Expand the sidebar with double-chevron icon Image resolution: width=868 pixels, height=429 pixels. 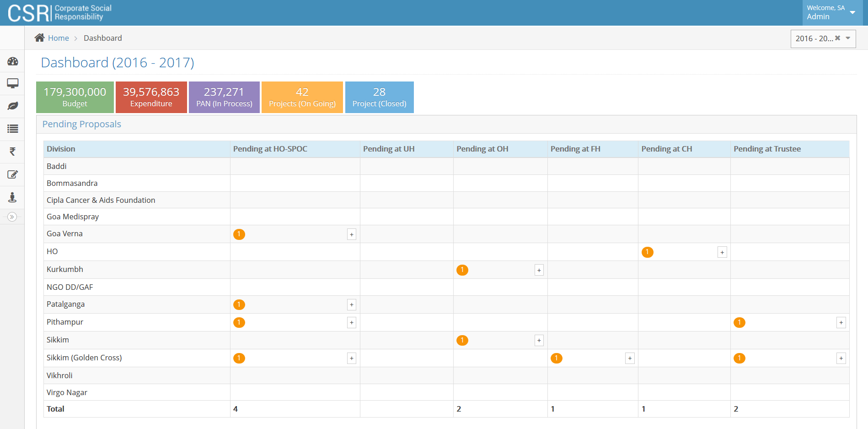(x=12, y=217)
